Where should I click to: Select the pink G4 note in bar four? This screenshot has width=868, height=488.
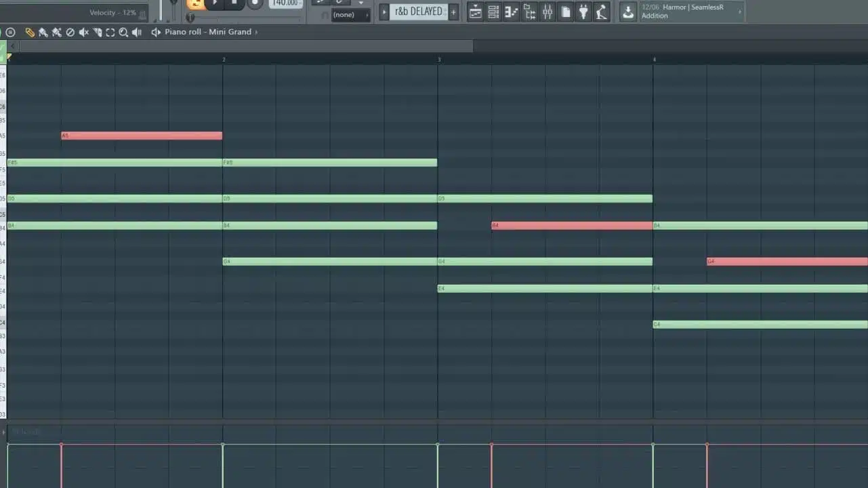click(x=787, y=262)
